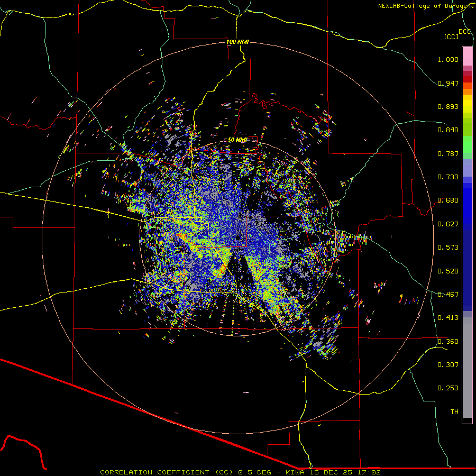Click the 0.733 scale value
This screenshot has height=476, width=476.
point(448,177)
